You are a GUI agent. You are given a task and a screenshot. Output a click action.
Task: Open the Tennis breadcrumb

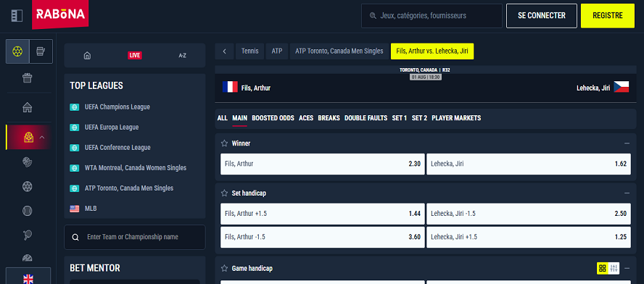click(x=249, y=51)
